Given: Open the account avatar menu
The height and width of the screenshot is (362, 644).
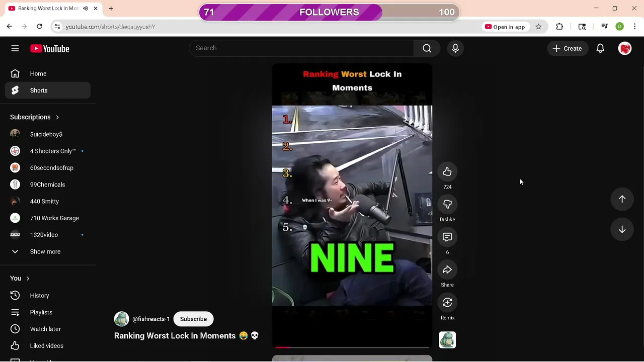Looking at the screenshot, I should point(625,48).
